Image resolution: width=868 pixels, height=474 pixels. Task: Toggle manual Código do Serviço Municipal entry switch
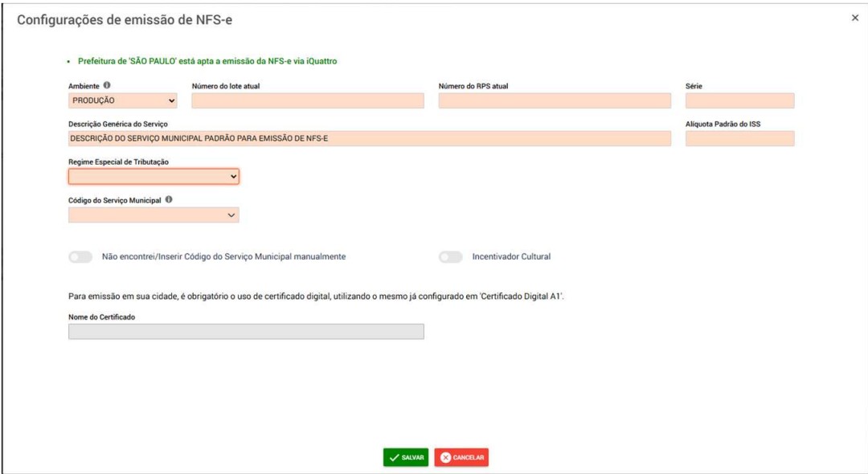(x=80, y=256)
